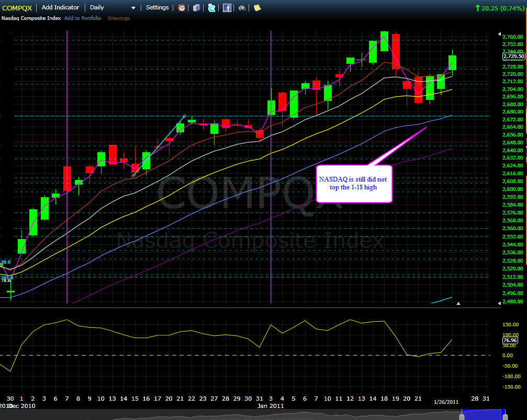Click the right handle of the range selector
The width and height of the screenshot is (527, 420).
(x=505, y=417)
